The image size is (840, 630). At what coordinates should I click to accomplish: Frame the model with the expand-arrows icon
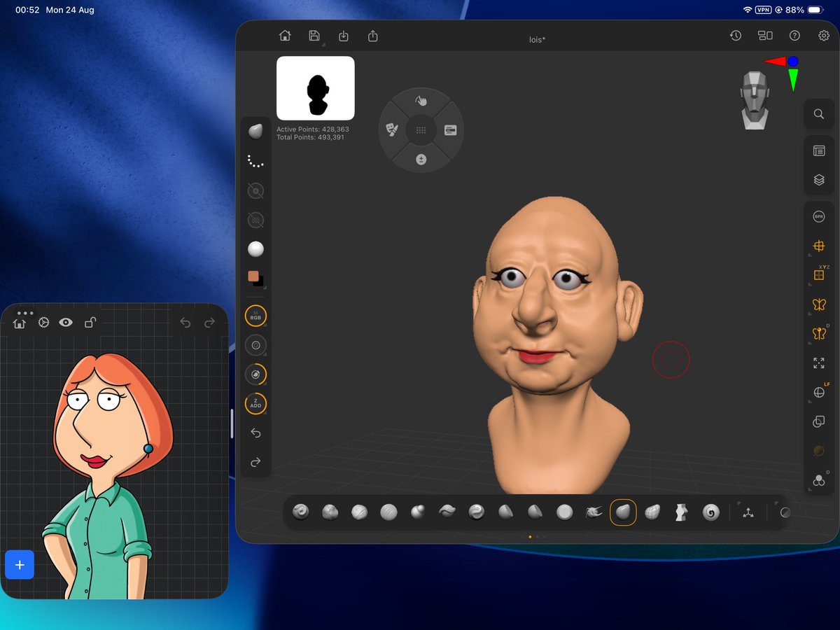point(819,363)
